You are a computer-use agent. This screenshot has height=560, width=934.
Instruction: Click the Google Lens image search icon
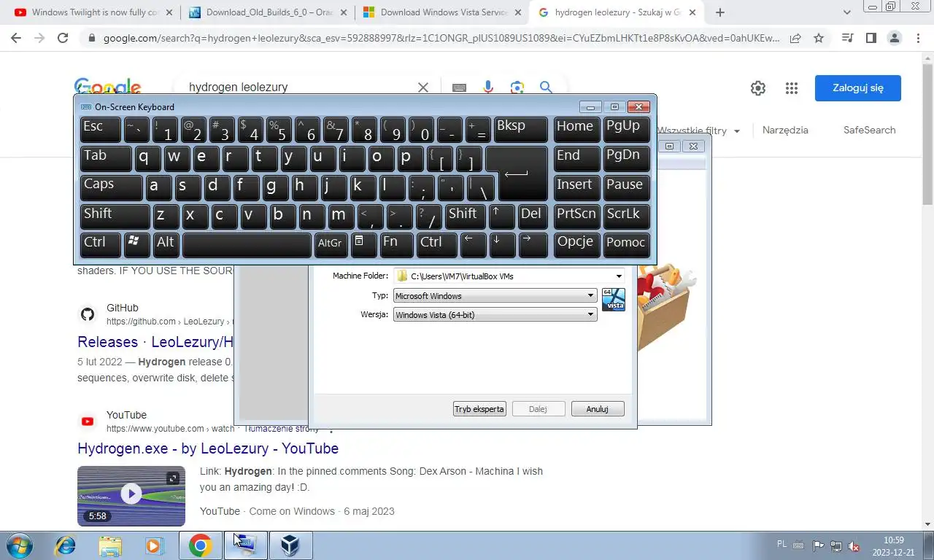point(517,87)
